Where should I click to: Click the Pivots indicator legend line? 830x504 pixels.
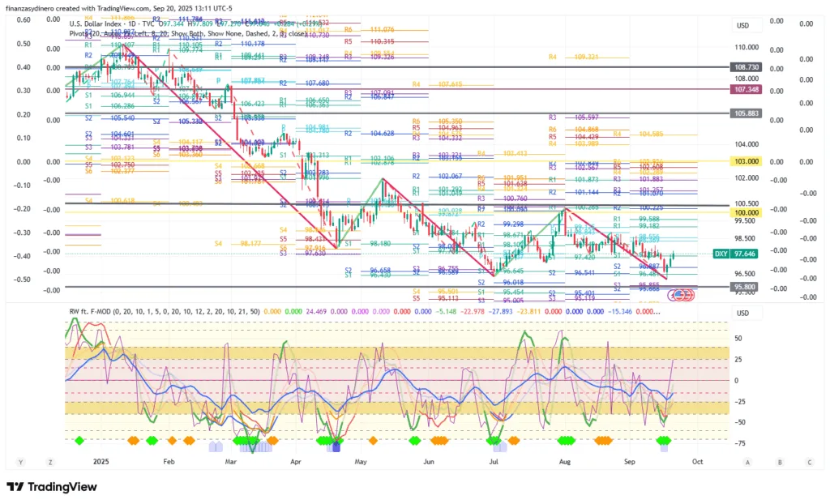[x=188, y=33]
